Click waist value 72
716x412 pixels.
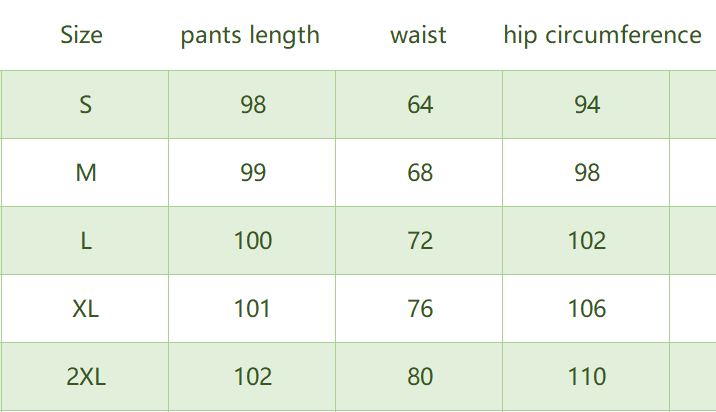click(420, 240)
